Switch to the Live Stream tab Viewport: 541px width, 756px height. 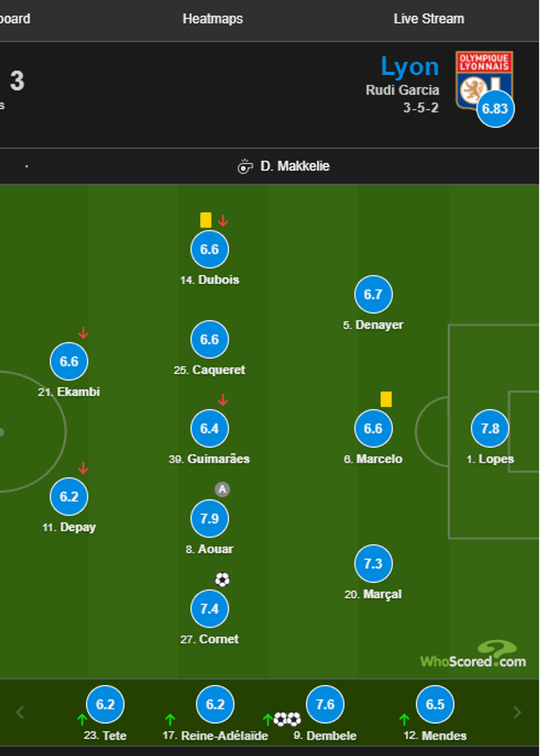[428, 19]
